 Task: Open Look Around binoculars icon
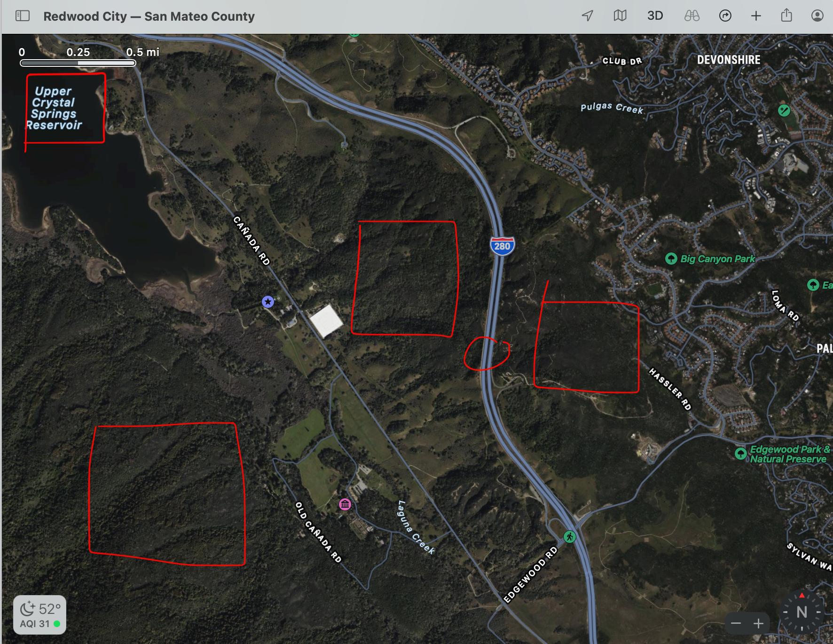(692, 16)
